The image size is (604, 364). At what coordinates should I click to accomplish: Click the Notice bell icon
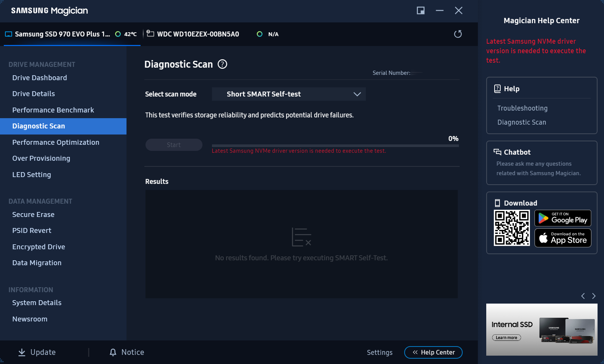[113, 352]
